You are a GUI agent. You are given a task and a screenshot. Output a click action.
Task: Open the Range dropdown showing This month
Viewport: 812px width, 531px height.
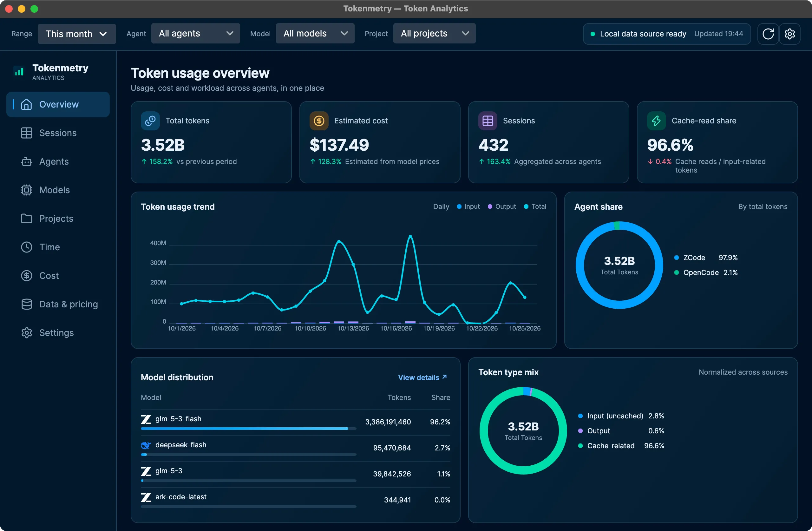[77, 34]
